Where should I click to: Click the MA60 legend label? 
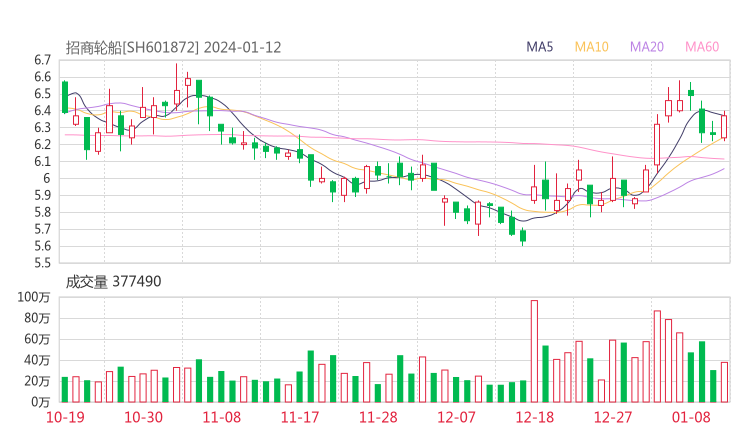[x=702, y=47]
